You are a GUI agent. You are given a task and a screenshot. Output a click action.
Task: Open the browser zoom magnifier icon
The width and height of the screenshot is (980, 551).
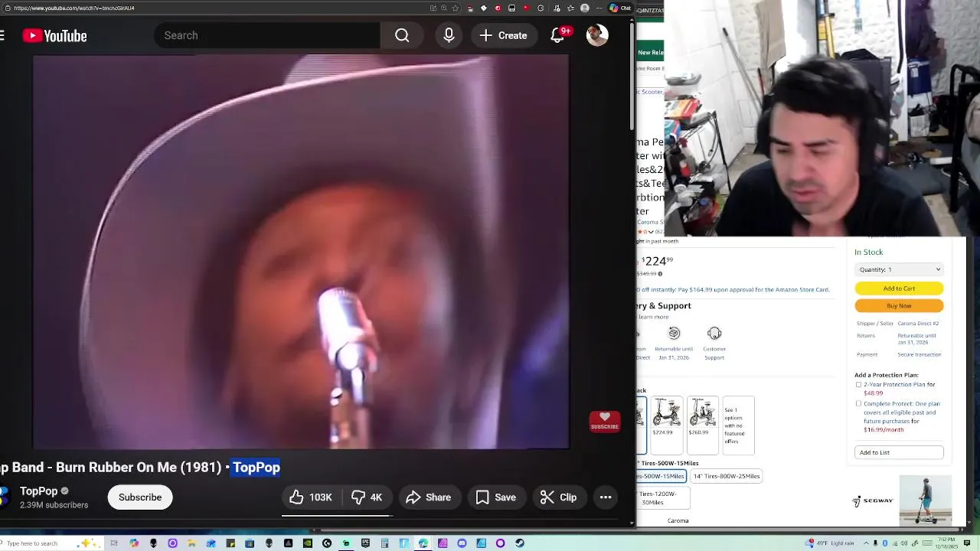point(444,8)
